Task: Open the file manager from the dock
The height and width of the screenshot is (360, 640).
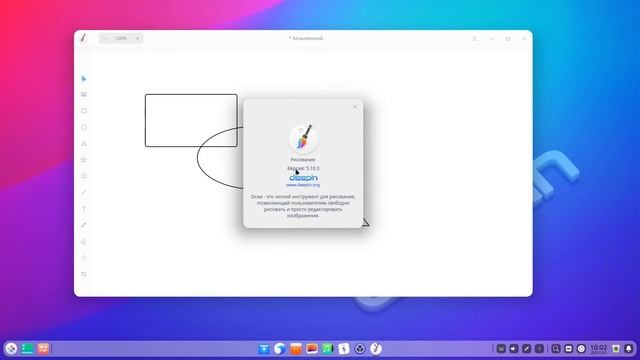Action: (264, 349)
